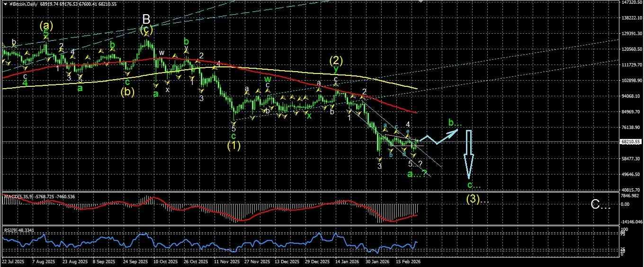Select the white wave label C...
Screen dimensions: 644x267
click(x=600, y=204)
